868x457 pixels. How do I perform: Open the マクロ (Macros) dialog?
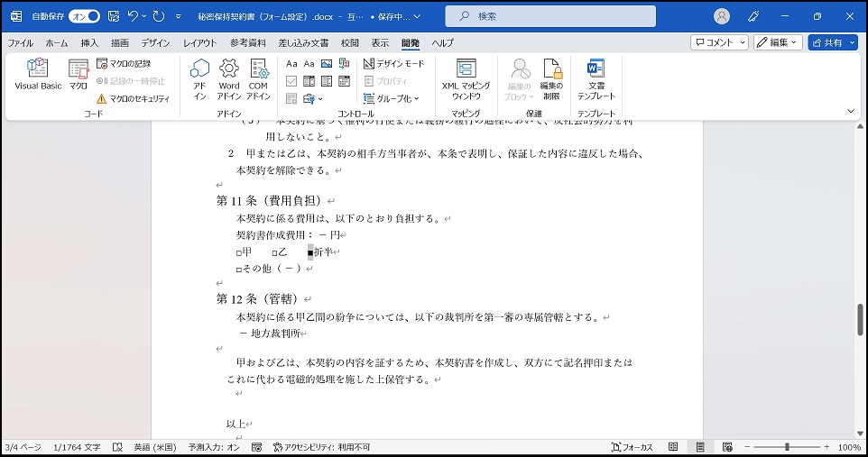point(78,74)
